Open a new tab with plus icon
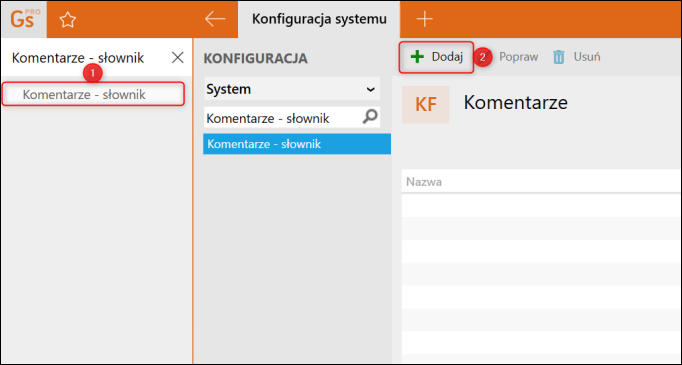682x365 pixels. [425, 19]
